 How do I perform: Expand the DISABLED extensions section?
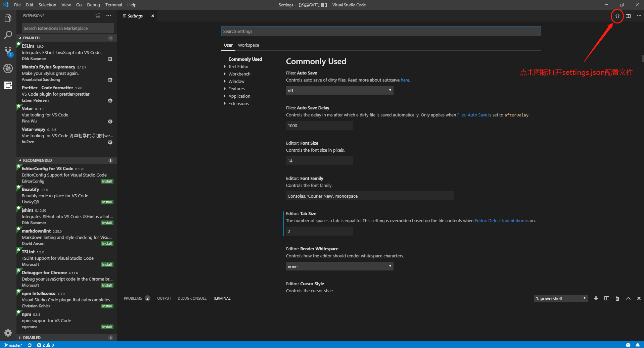click(x=32, y=338)
